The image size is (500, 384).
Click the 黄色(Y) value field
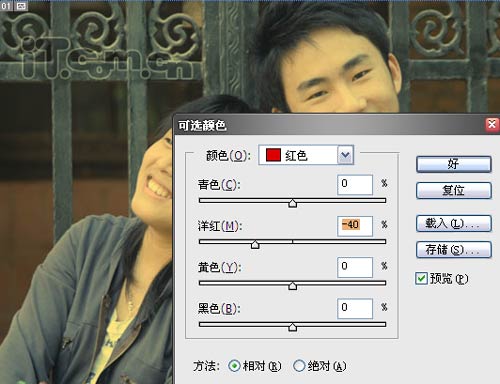[355, 267]
